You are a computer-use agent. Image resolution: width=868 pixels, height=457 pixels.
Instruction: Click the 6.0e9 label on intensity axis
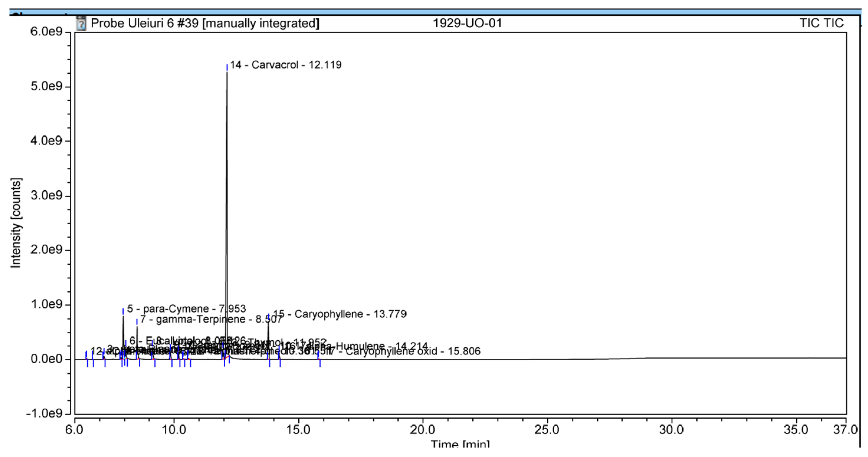tap(47, 32)
